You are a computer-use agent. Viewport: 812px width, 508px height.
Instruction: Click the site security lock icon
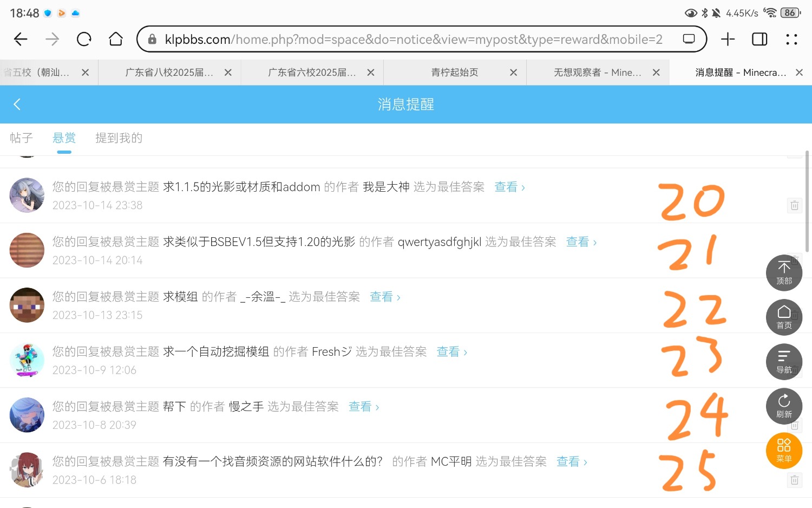pyautogui.click(x=152, y=39)
